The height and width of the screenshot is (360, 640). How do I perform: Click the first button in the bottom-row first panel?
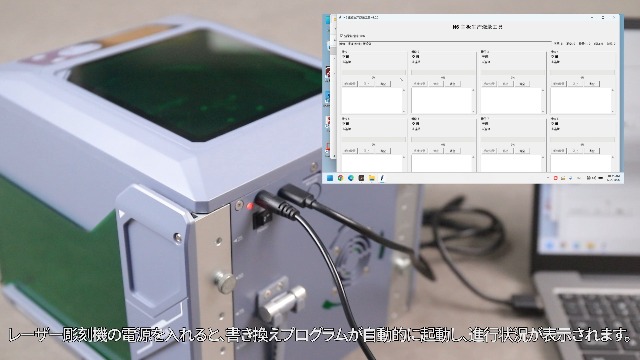click(x=350, y=151)
